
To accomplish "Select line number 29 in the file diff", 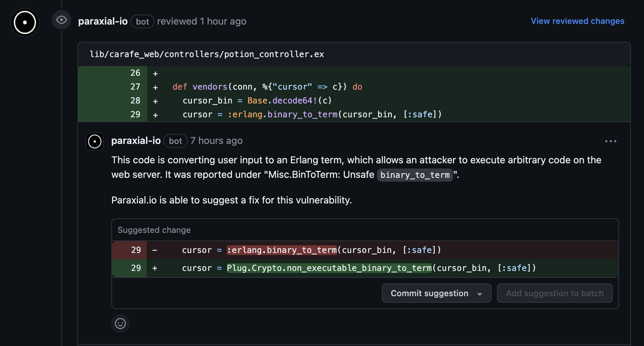I will [x=135, y=115].
